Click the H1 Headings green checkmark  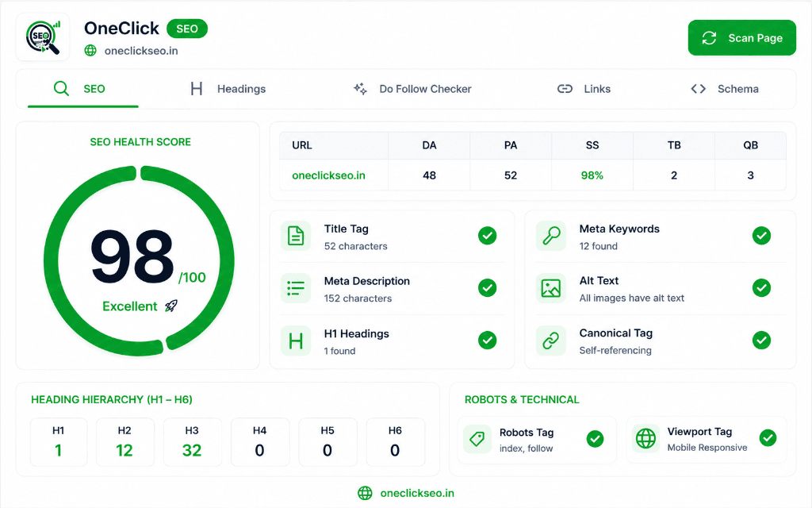tap(488, 340)
